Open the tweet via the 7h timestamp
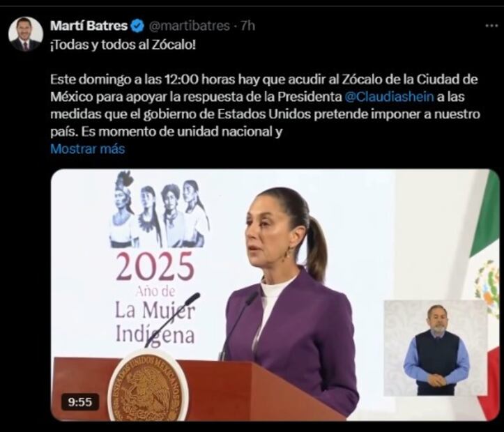Image resolution: width=504 pixels, height=432 pixels. [247, 26]
